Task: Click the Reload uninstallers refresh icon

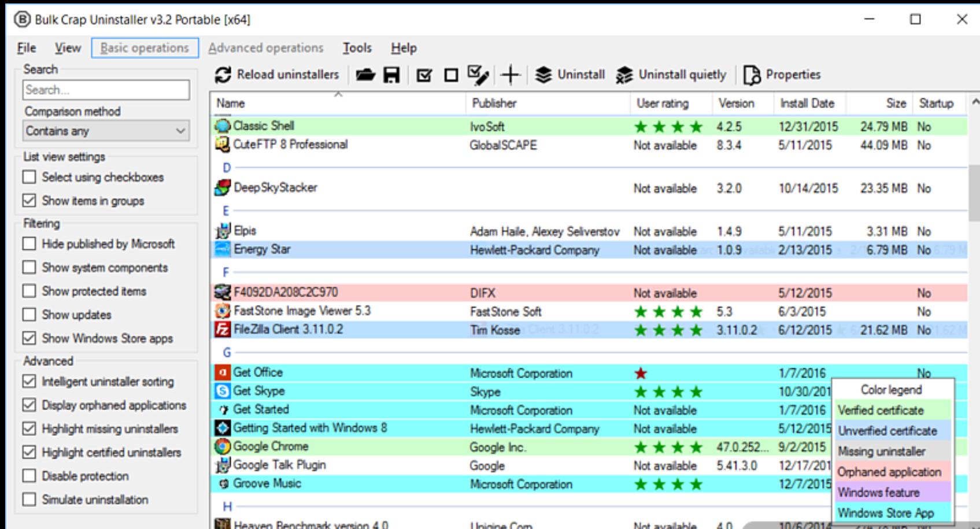Action: point(223,75)
